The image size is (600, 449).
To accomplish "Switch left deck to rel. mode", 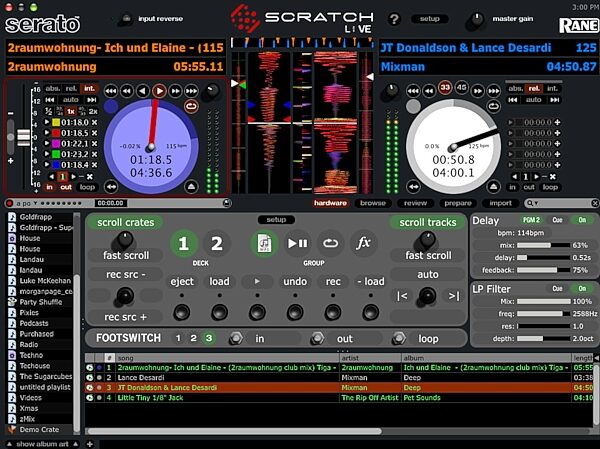I will 71,88.
